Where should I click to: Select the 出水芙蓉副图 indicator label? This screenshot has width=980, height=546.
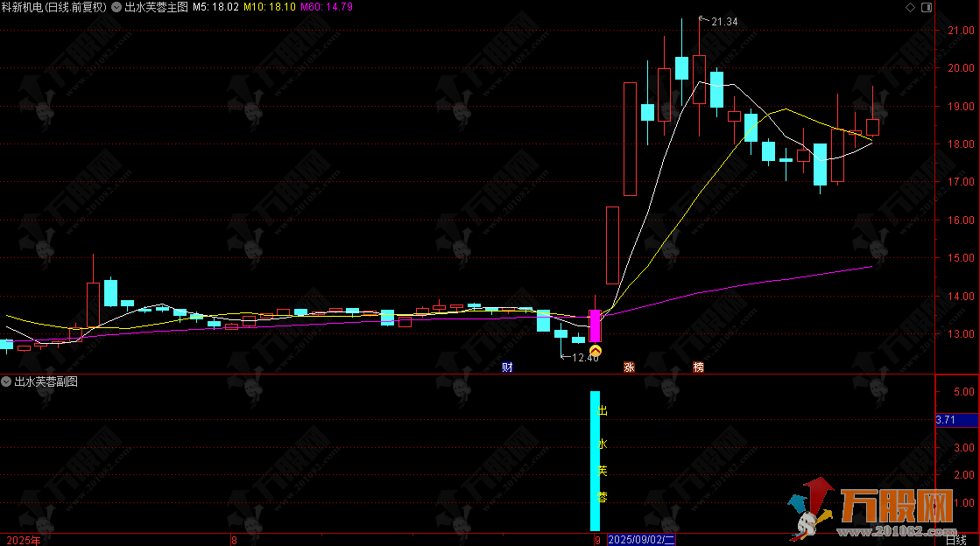click(x=46, y=381)
